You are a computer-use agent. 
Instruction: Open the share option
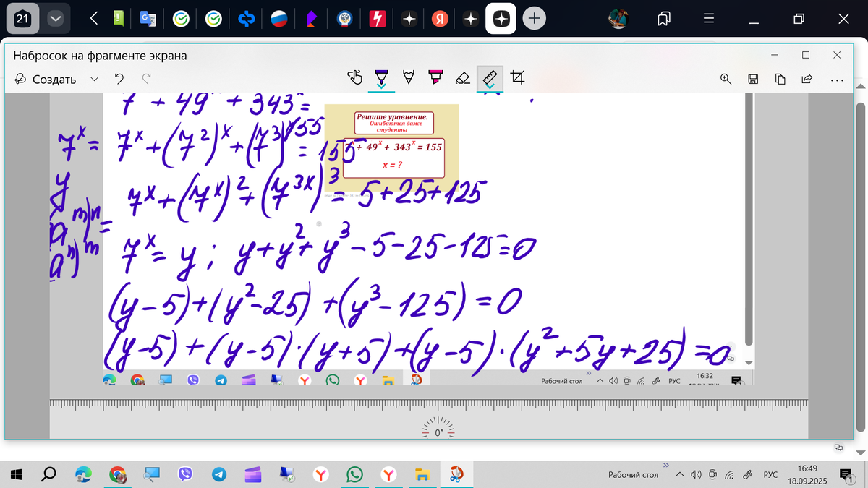click(807, 79)
